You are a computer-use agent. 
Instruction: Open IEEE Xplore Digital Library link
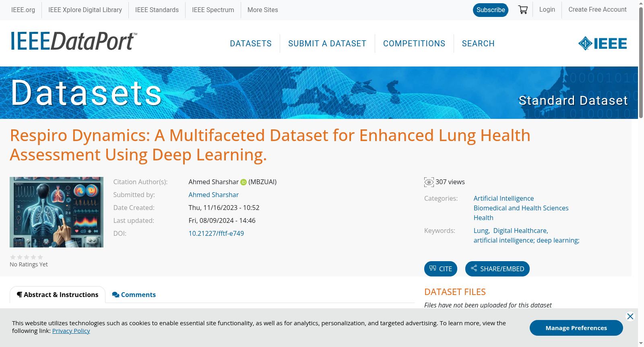point(85,10)
